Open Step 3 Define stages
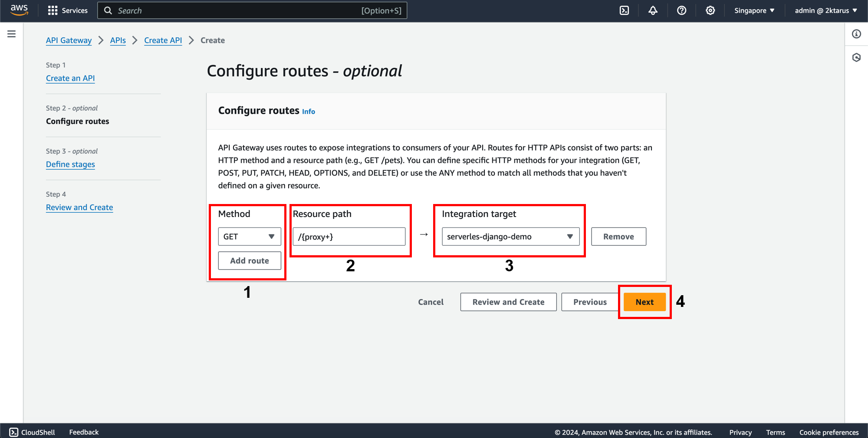 click(70, 164)
